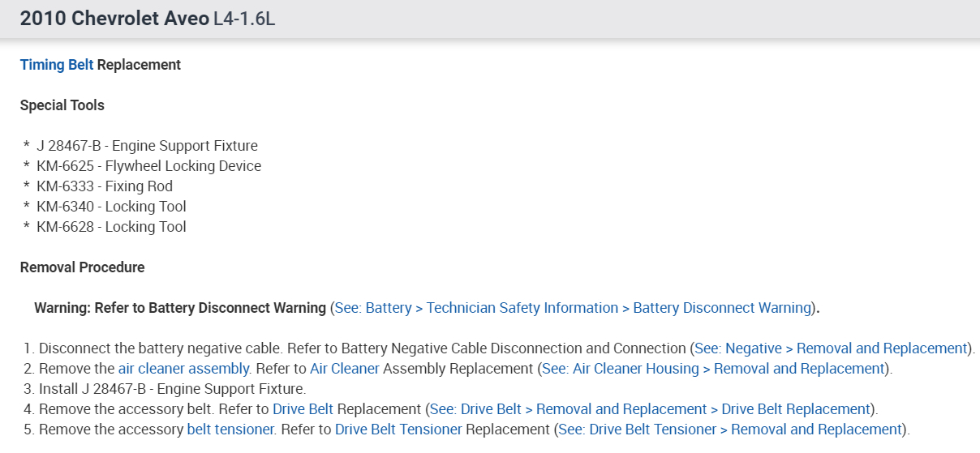The height and width of the screenshot is (453, 980).
Task: Follow the 'See: Negative > Removal and Replacement' link
Action: [831, 348]
